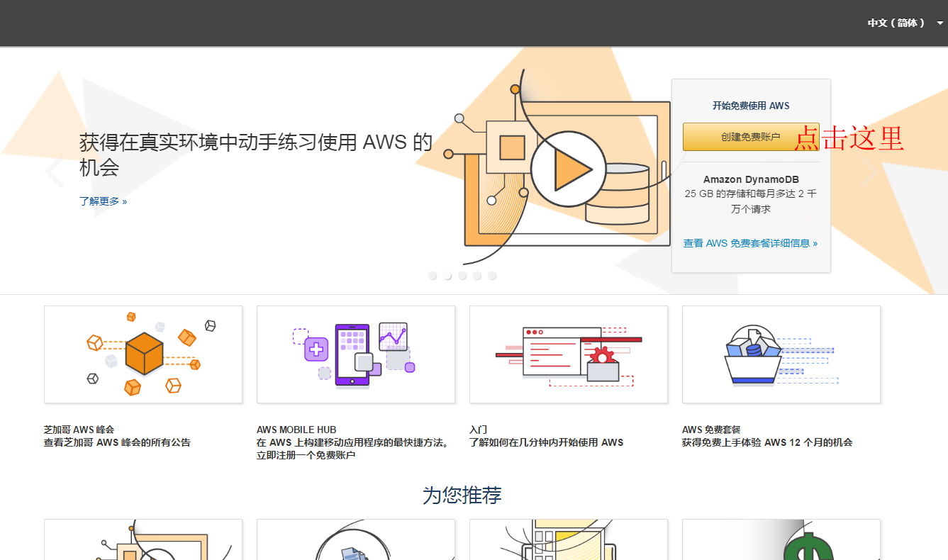Viewport: 948px width, 560px height.
Task: Open the 中文（简体）language dropdown
Action: click(905, 23)
